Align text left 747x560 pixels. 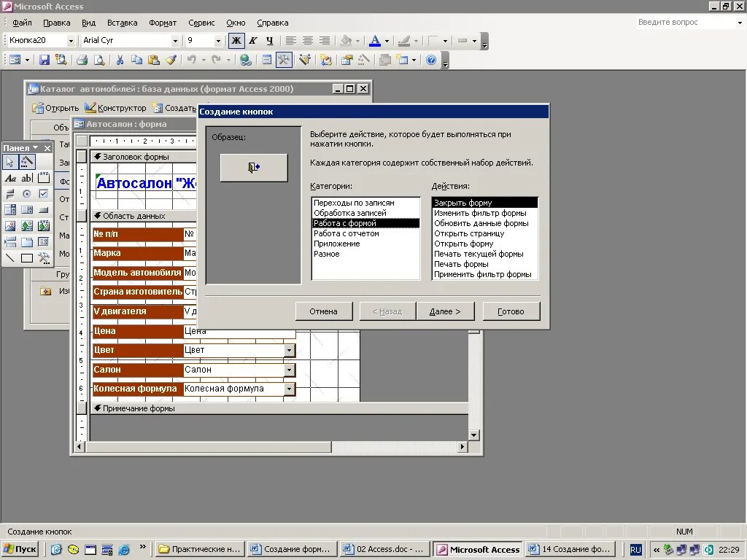(x=290, y=41)
